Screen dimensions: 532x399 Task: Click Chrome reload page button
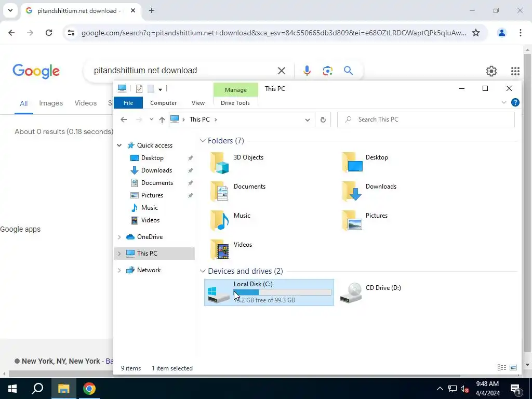[x=49, y=33]
